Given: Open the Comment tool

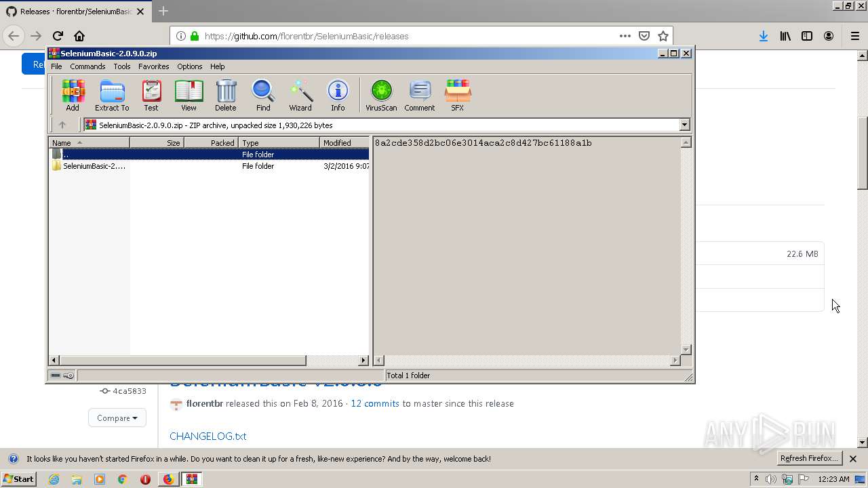Looking at the screenshot, I should tap(420, 95).
